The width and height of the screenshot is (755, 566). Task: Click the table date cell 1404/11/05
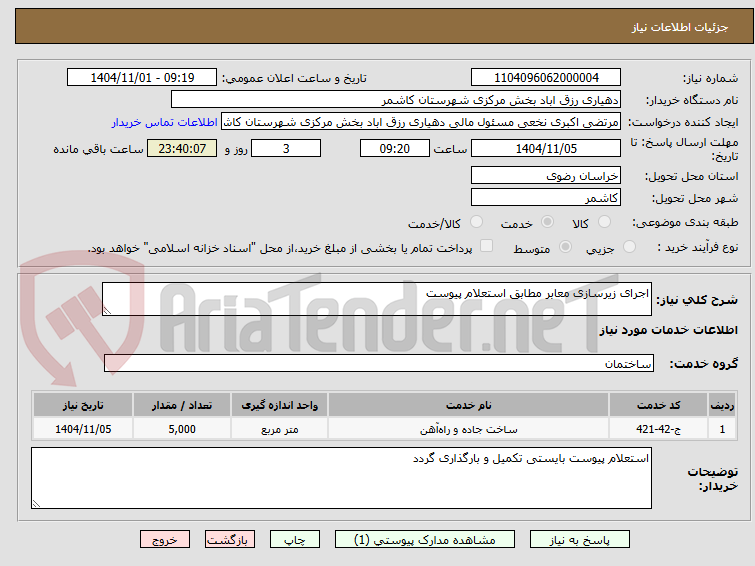83,429
